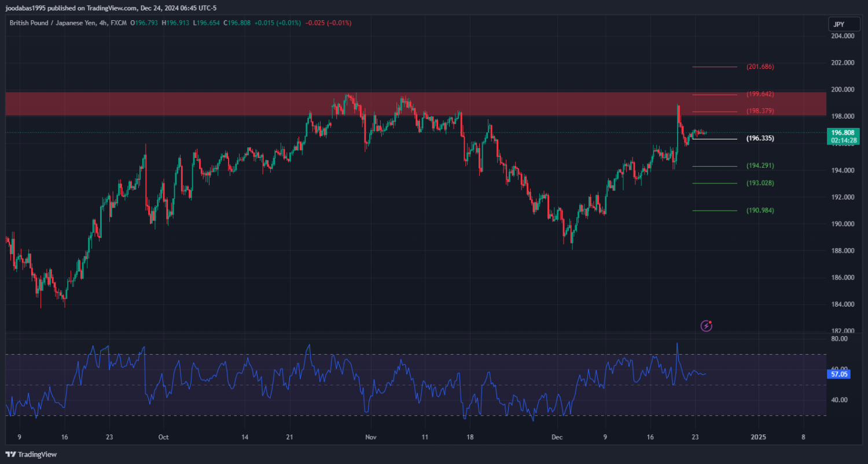868x464 pixels.
Task: Click the (190.984) green level label
Action: click(x=759, y=211)
